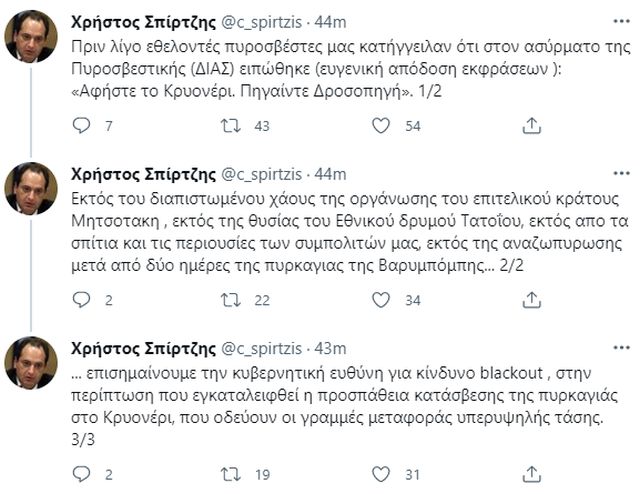Open profile photo on the first tweet
This screenshot has height=494, width=640.
[31, 37]
